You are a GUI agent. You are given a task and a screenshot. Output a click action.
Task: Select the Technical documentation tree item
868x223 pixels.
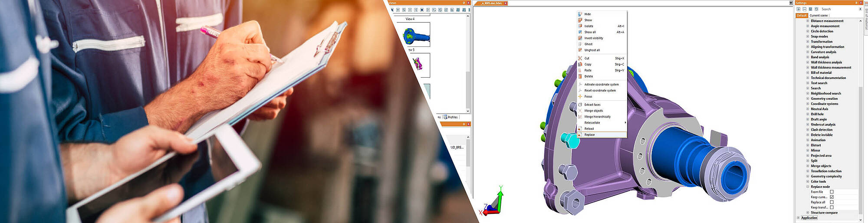pyautogui.click(x=828, y=78)
